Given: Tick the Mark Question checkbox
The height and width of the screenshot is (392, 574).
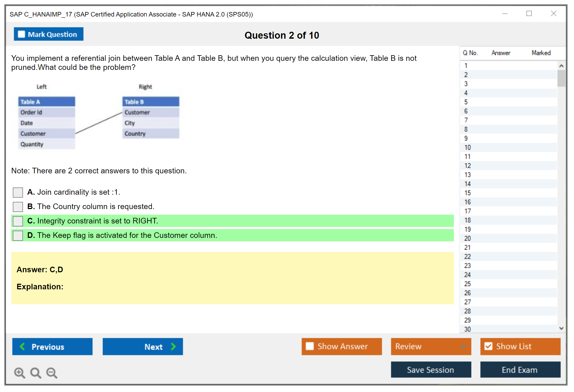Looking at the screenshot, I should pyautogui.click(x=21, y=34).
